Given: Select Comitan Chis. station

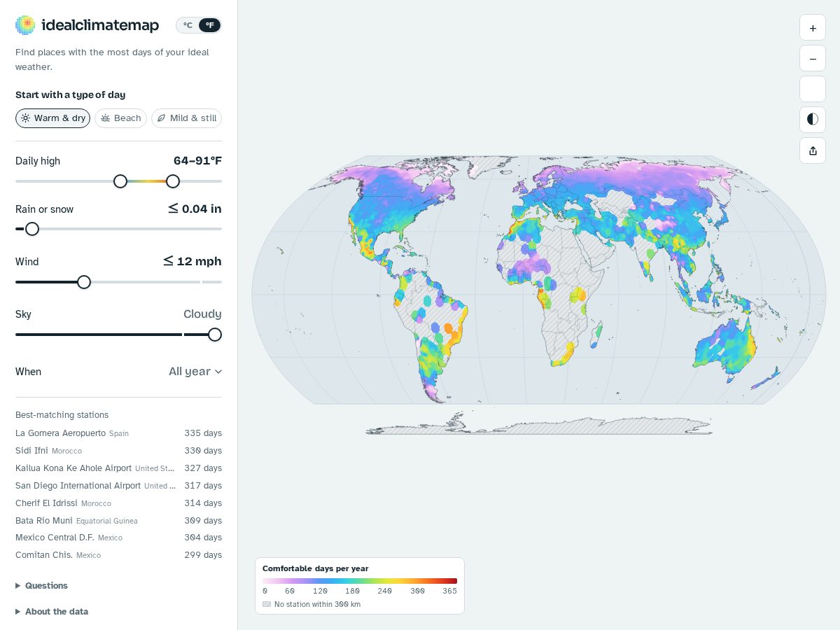Looking at the screenshot, I should click(118, 555).
